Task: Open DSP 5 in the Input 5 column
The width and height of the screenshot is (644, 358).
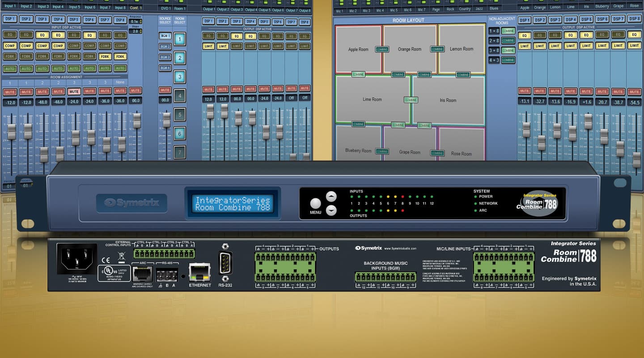Action: tap(74, 19)
